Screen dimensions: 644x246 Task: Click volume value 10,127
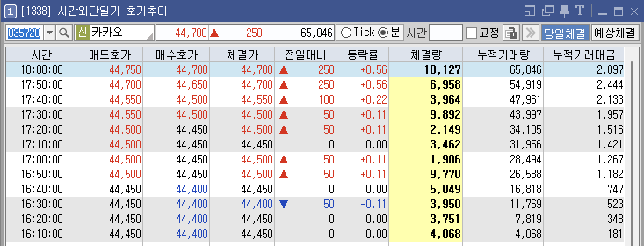(x=443, y=69)
